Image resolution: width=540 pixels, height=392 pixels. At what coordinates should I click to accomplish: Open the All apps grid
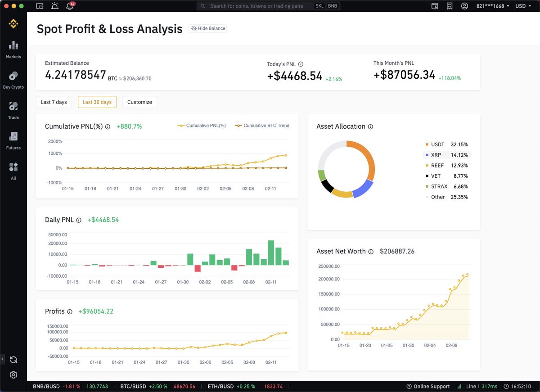click(13, 171)
